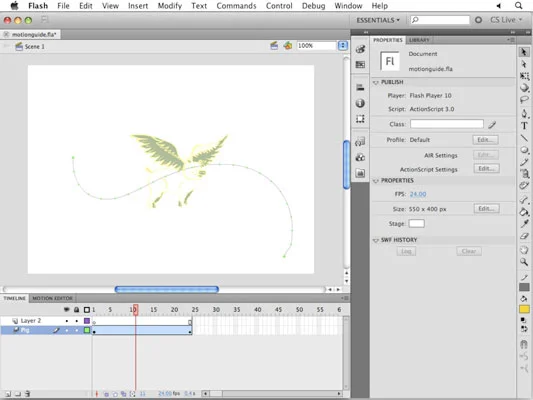Click the Edit button for Profile

(x=485, y=140)
